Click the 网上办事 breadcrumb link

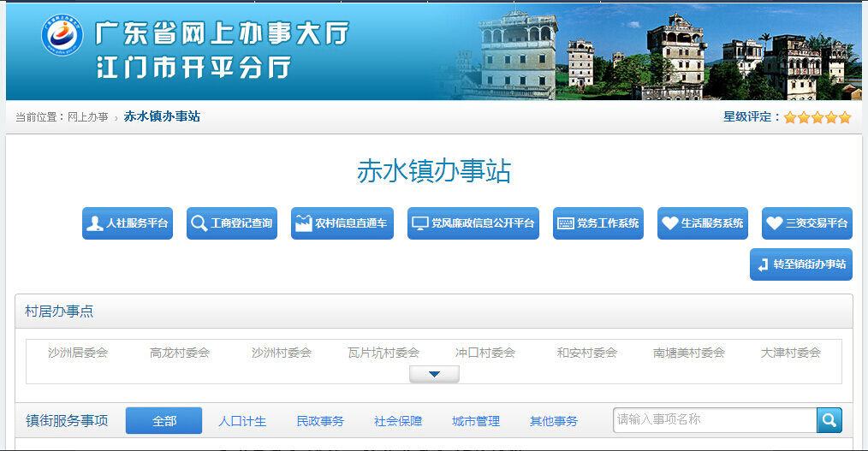pyautogui.click(x=88, y=117)
